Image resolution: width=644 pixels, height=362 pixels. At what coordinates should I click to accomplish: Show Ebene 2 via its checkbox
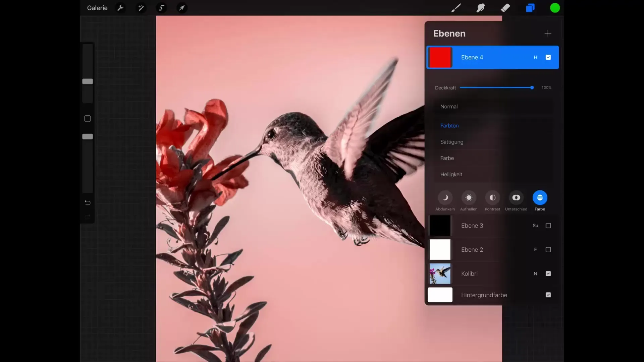pyautogui.click(x=548, y=250)
